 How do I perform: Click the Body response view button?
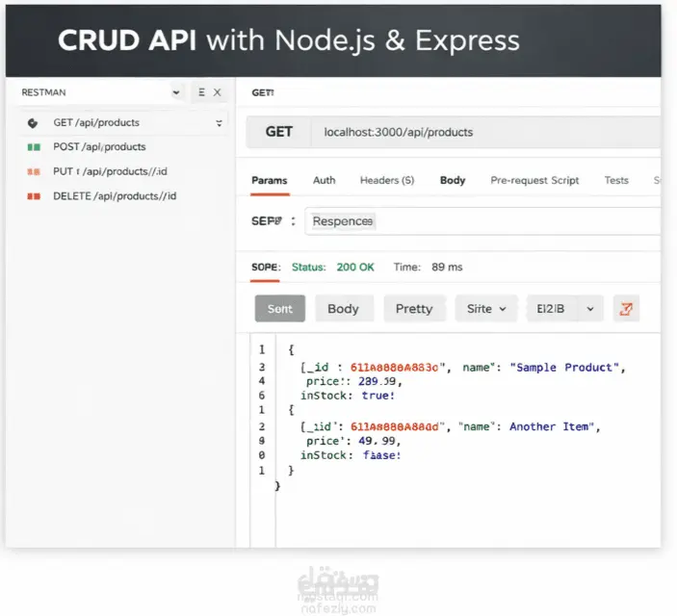344,309
